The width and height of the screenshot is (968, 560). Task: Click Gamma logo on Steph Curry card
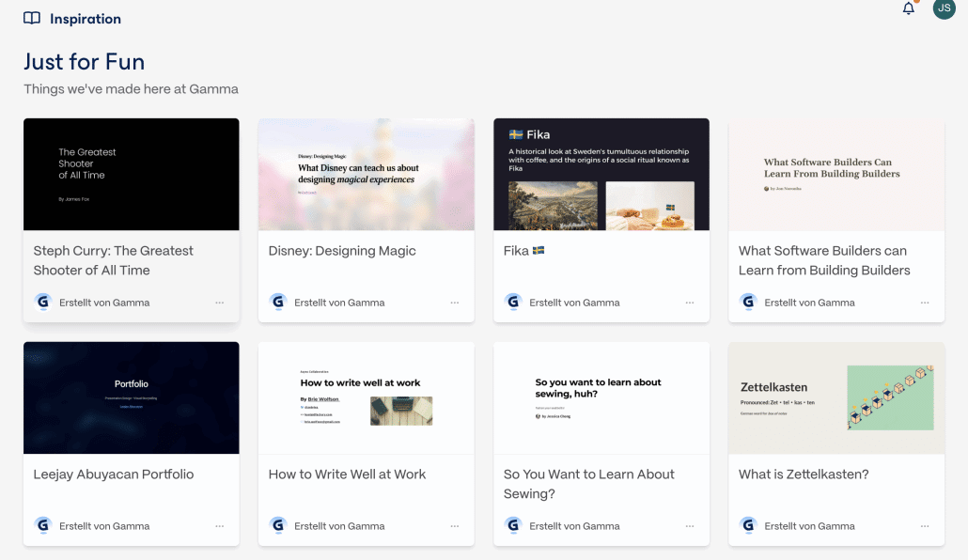point(42,302)
